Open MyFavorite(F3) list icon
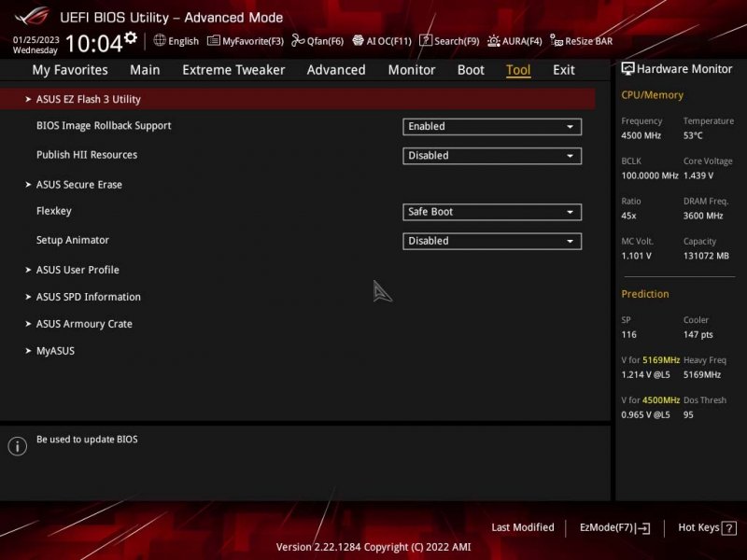Screen dimensions: 747x560 coord(214,41)
